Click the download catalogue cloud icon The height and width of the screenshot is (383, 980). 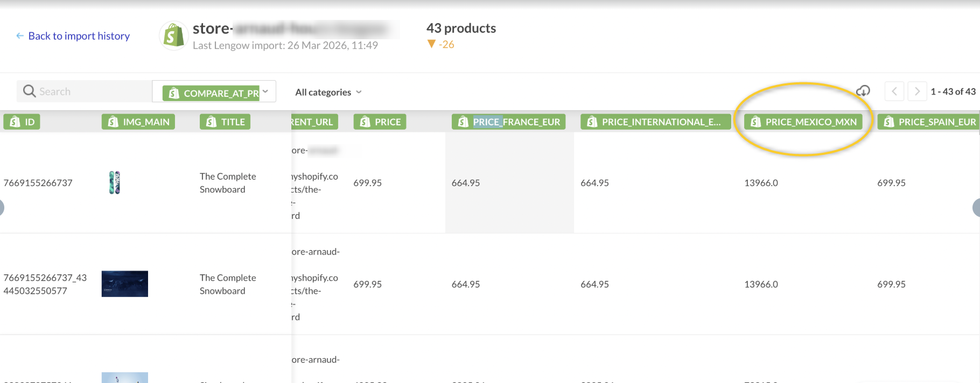pyautogui.click(x=863, y=91)
